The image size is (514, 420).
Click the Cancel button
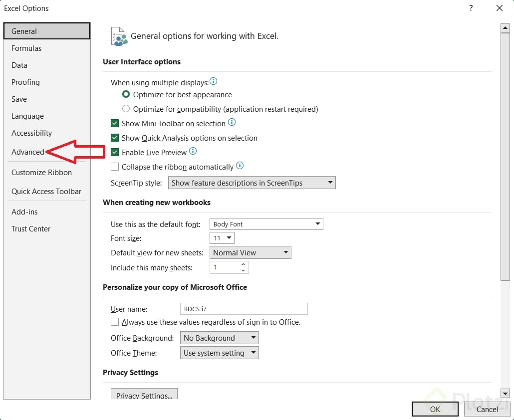(x=487, y=409)
